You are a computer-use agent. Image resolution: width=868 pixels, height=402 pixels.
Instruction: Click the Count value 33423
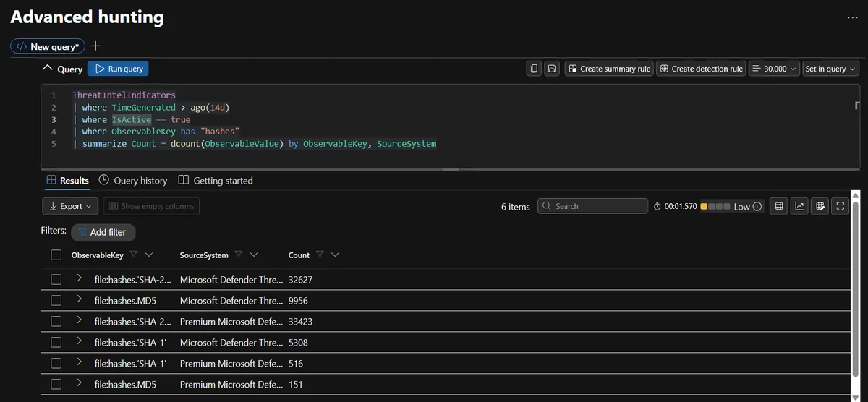300,321
